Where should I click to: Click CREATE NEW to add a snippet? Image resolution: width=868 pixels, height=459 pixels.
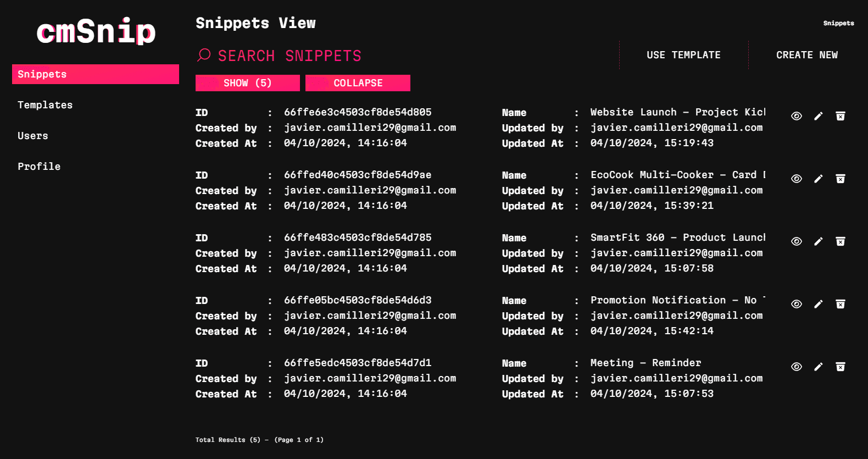coord(806,55)
